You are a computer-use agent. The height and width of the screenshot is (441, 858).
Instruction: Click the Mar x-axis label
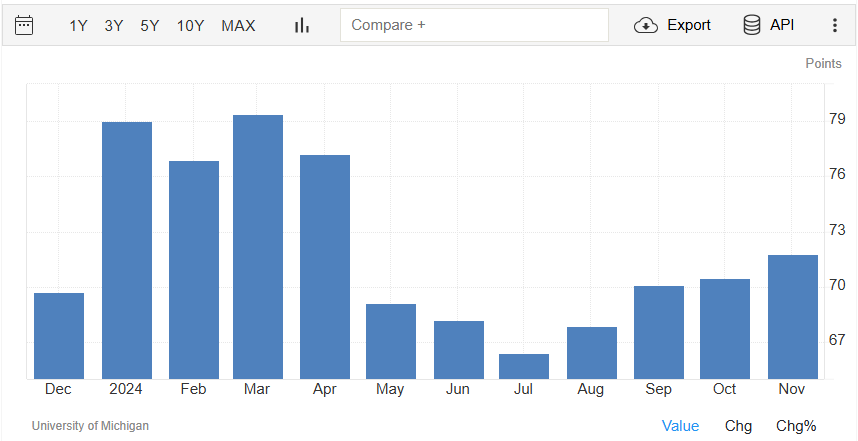[257, 389]
